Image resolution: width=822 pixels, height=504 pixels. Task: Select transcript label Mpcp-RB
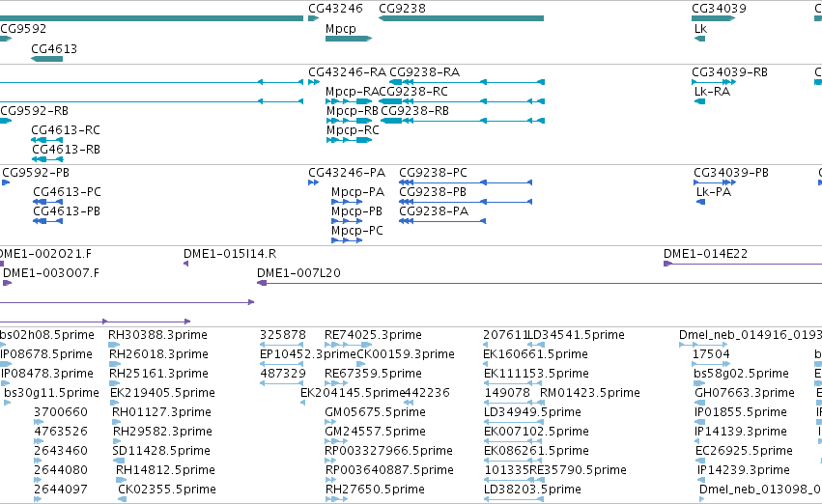(x=353, y=111)
